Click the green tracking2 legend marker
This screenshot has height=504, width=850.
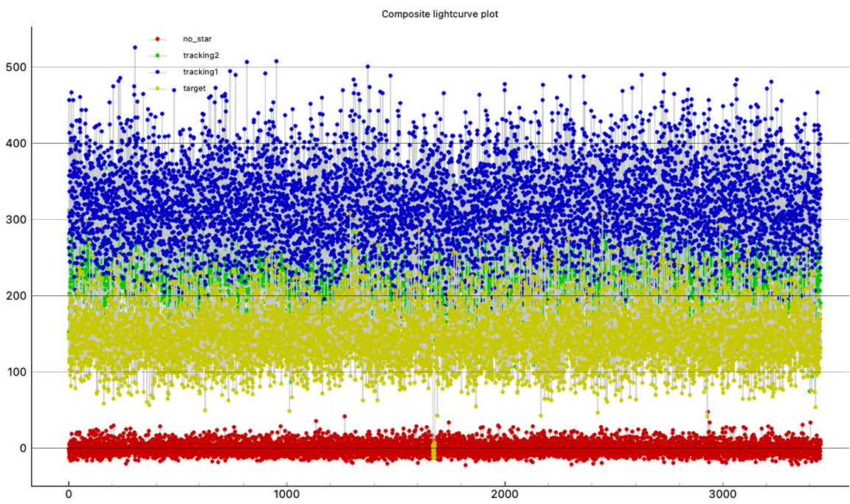(x=157, y=55)
